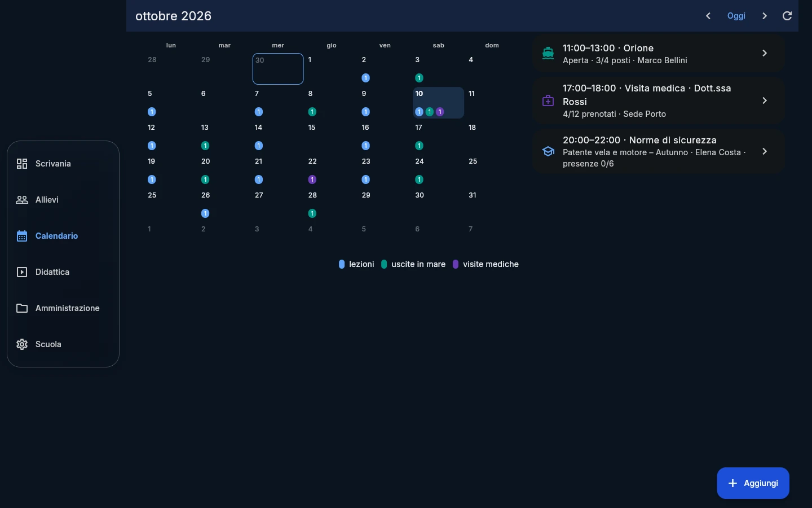812x508 pixels.
Task: Click the Aggiungi button
Action: click(x=753, y=483)
